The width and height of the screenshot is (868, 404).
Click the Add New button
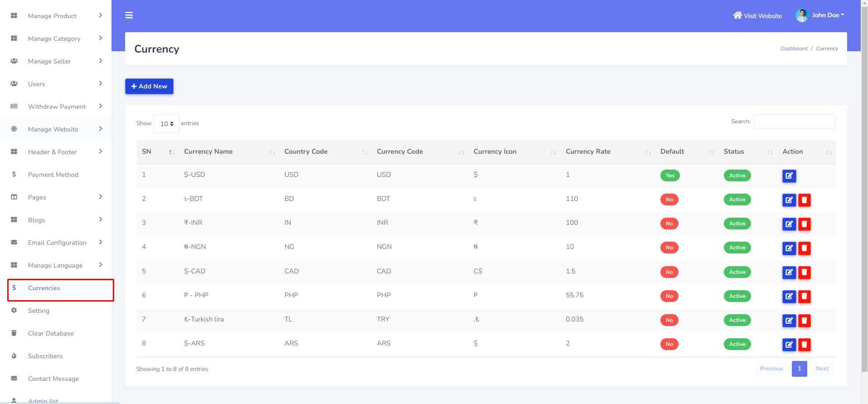149,86
